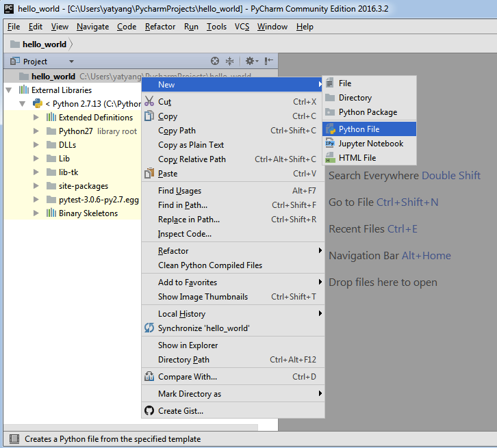Click the HTML File icon
This screenshot has height=448, width=497.
330,157
